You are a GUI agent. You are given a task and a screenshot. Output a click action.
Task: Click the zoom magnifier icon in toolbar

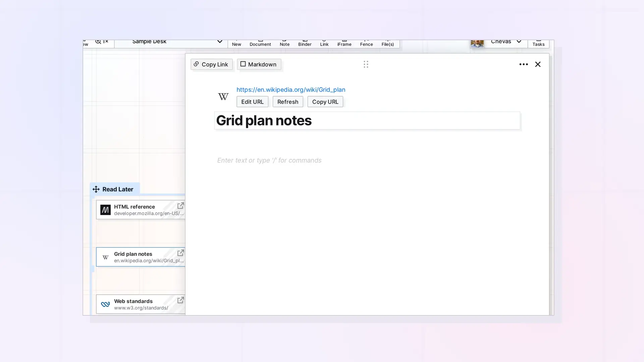98,42
